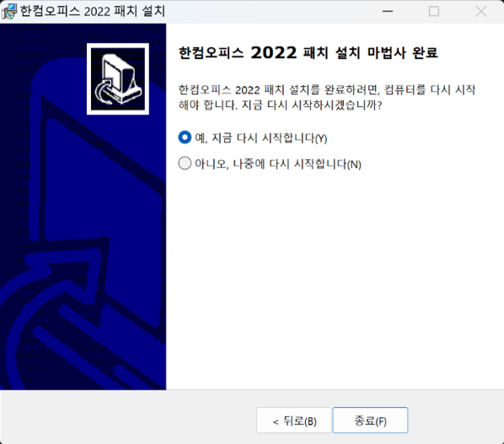504x444 pixels.
Task: Click the '아니오, 나중에 다시 시작합니다(N)' label text
Action: (x=278, y=163)
